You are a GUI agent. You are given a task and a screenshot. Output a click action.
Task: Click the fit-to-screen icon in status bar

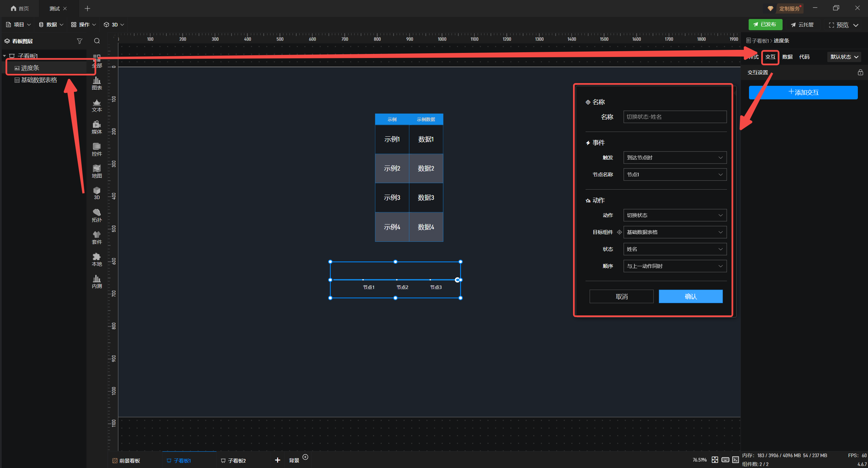click(x=715, y=460)
